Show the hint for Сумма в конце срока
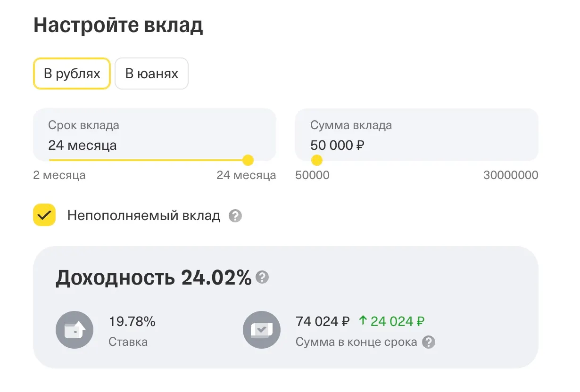The image size is (580, 392). (x=428, y=342)
